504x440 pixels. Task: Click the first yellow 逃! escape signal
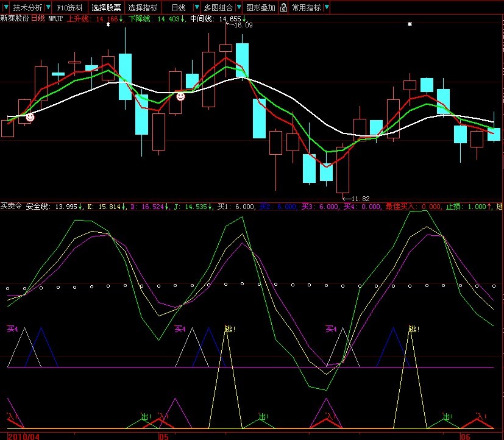[x=229, y=329]
